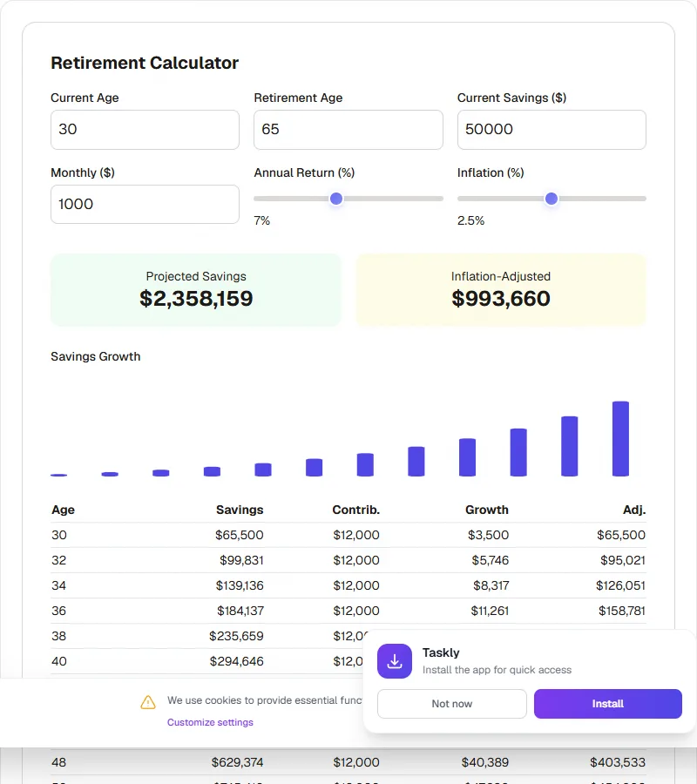
Task: Click the 7% annual return value label
Action: 262,220
